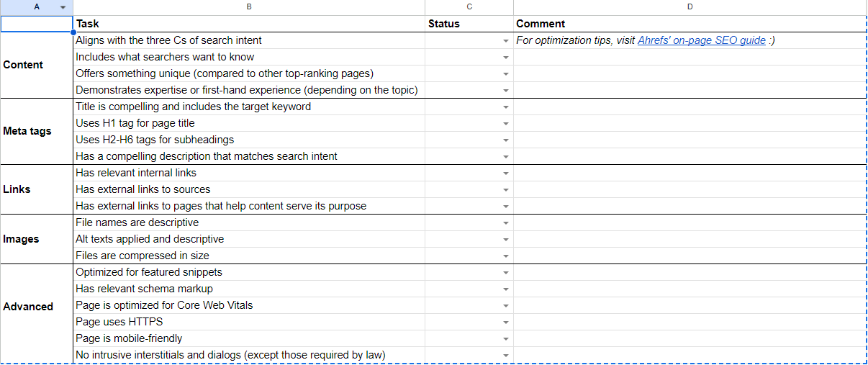
Task: Click the 'Task' header cell
Action: [249, 24]
